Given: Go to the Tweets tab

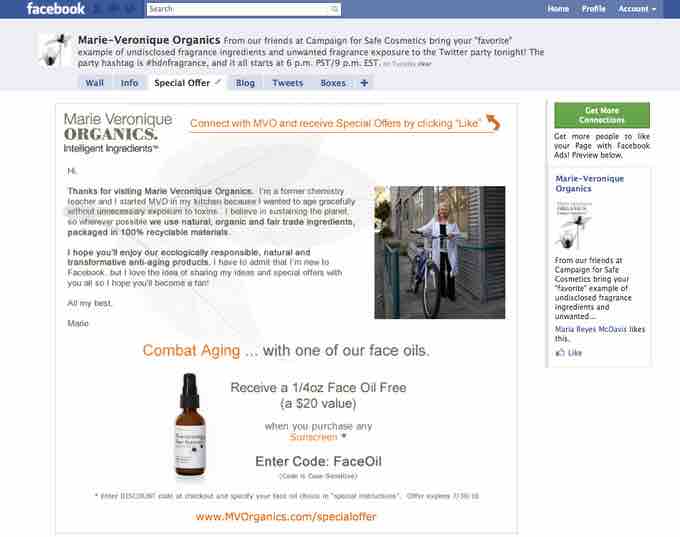Looking at the screenshot, I should click(x=287, y=83).
